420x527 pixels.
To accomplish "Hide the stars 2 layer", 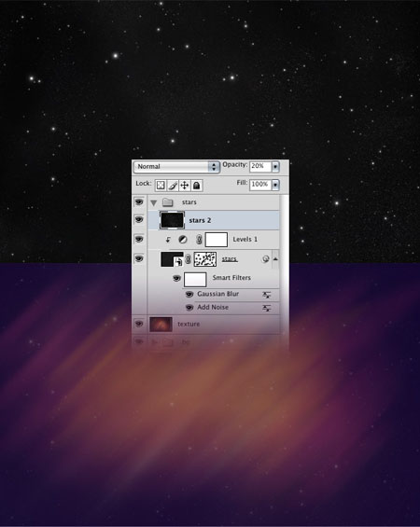I will [x=139, y=220].
